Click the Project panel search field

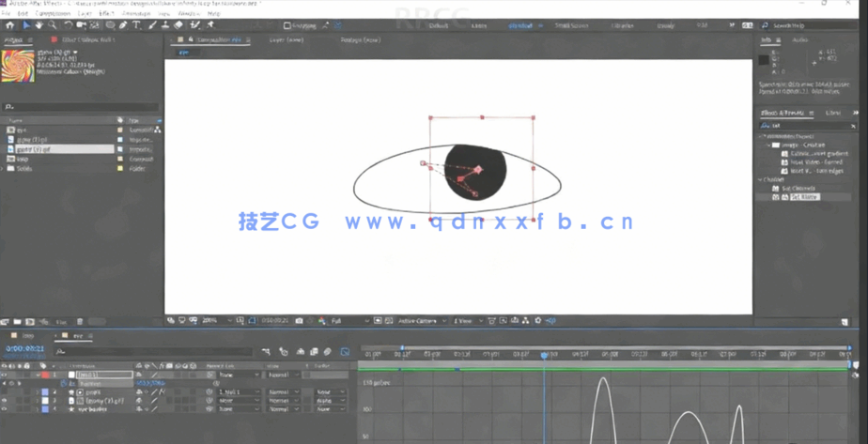pyautogui.click(x=80, y=107)
